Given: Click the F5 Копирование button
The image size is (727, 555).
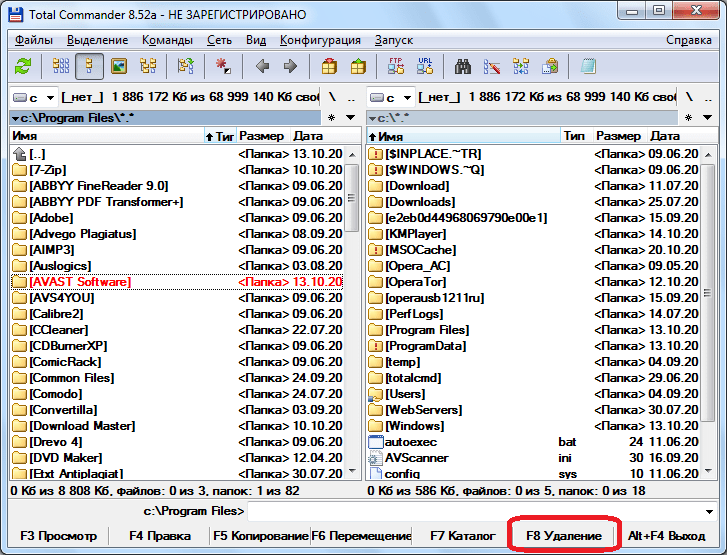Looking at the screenshot, I should (x=260, y=536).
